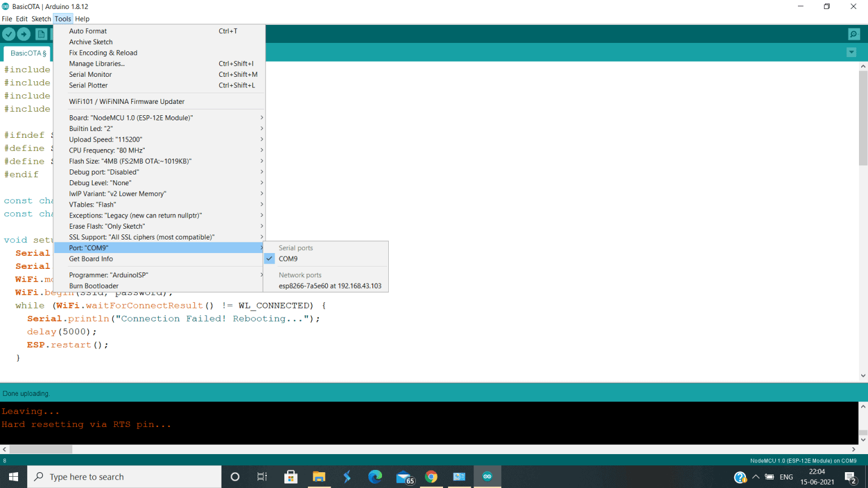The height and width of the screenshot is (488, 868).
Task: Switch to the BasicOTA sketch tab
Action: 28,53
